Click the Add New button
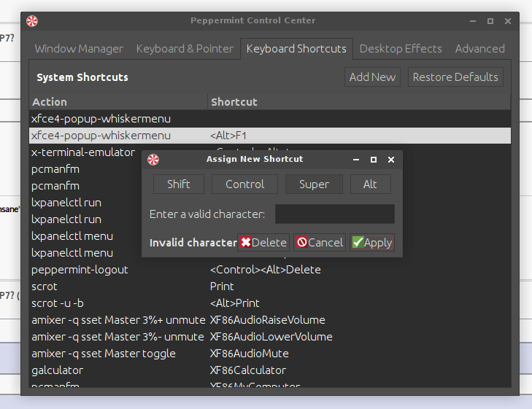The width and height of the screenshot is (532, 409). pos(372,77)
